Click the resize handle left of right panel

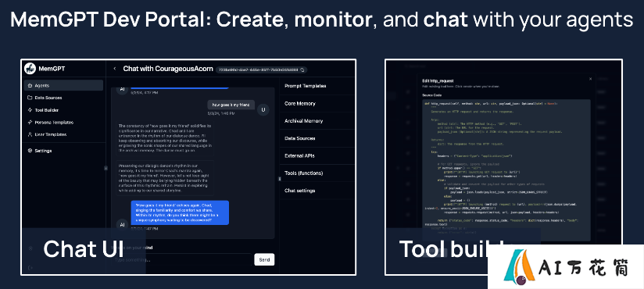(280, 179)
